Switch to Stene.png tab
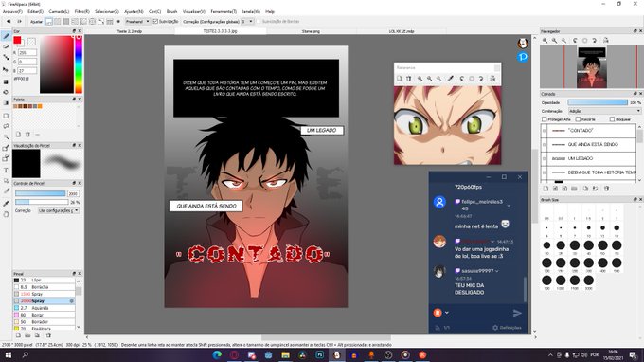Screen dimensions: 644x362 (x=311, y=31)
